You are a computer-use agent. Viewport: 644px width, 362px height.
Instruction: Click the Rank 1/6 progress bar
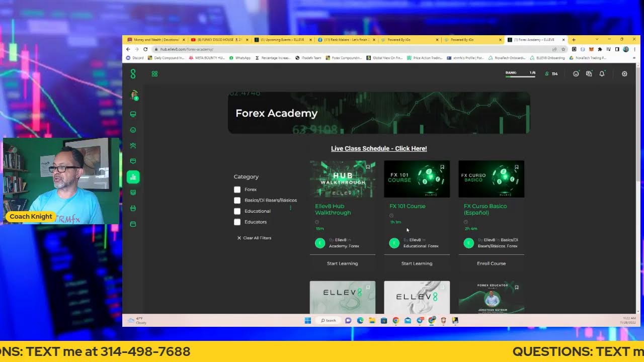520,74
